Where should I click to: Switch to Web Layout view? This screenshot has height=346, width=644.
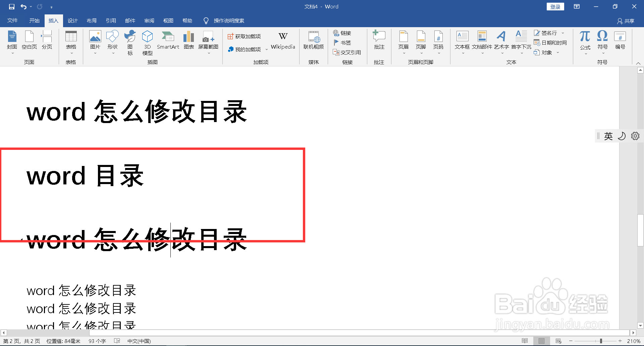pos(558,341)
